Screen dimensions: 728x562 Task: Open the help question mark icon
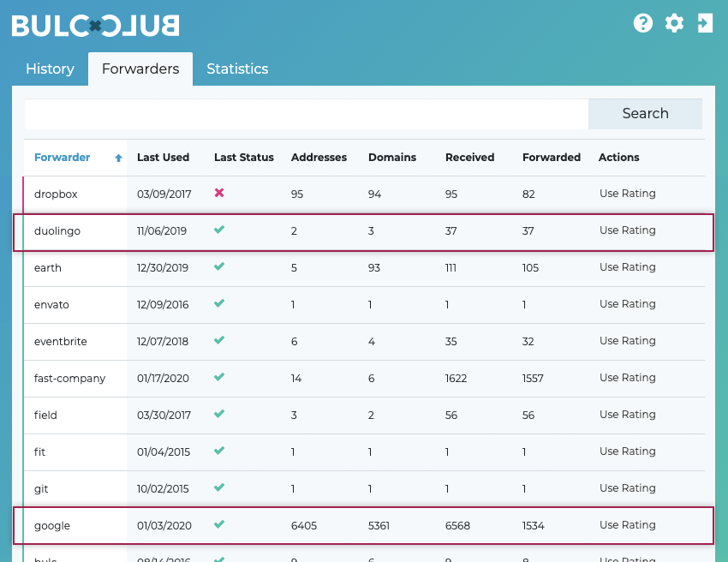tap(643, 23)
